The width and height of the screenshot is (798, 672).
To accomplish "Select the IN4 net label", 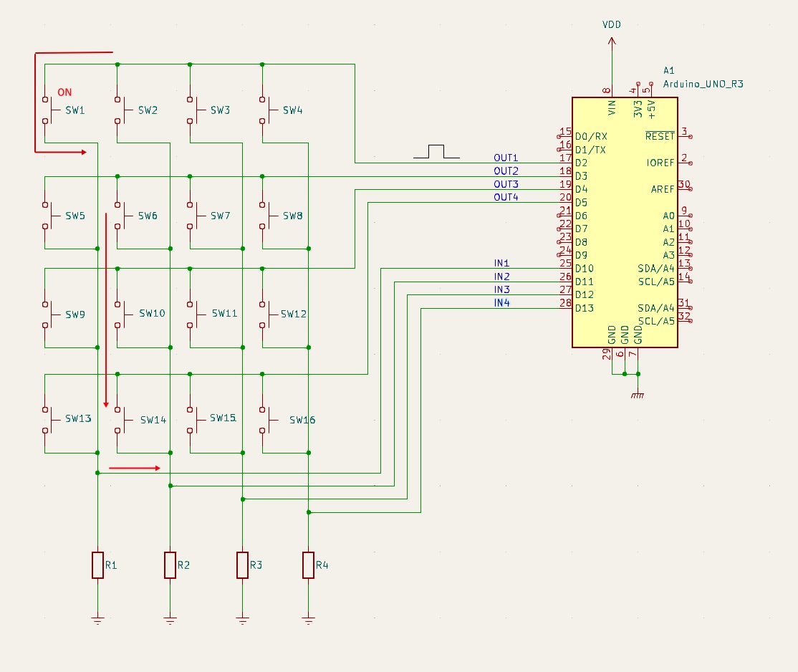I will coord(501,303).
